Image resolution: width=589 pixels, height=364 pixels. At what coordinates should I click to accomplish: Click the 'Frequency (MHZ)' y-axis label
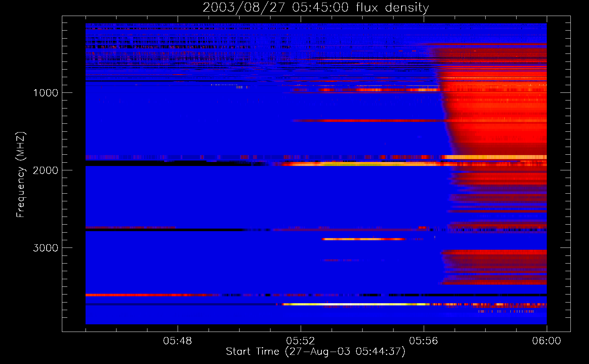tap(21, 175)
